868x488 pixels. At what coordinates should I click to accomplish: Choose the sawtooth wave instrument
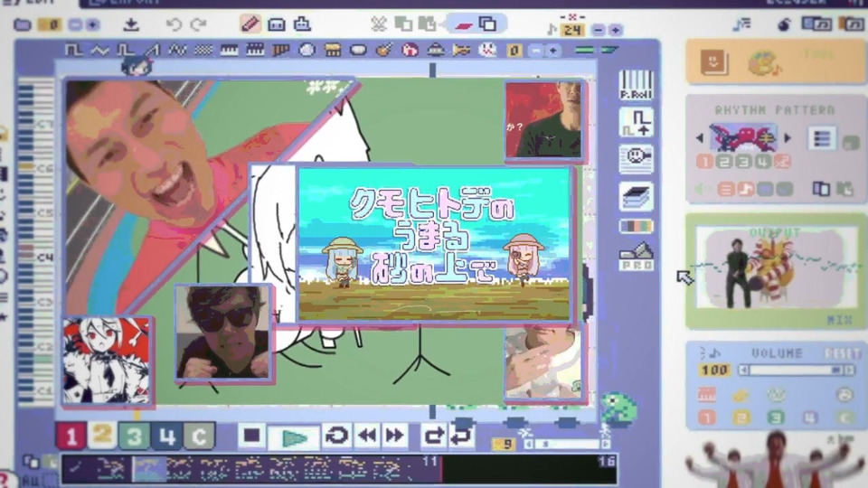coord(151,51)
